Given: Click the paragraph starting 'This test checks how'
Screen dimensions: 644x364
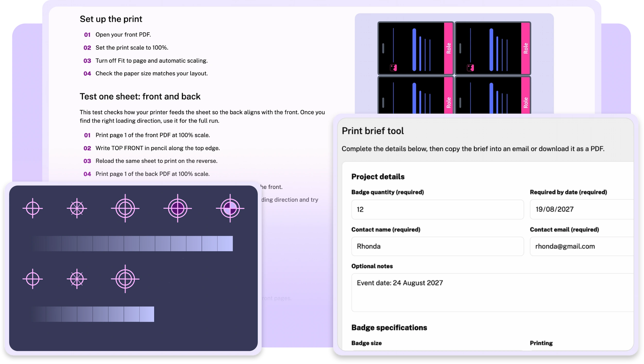Looking at the screenshot, I should pos(202,116).
